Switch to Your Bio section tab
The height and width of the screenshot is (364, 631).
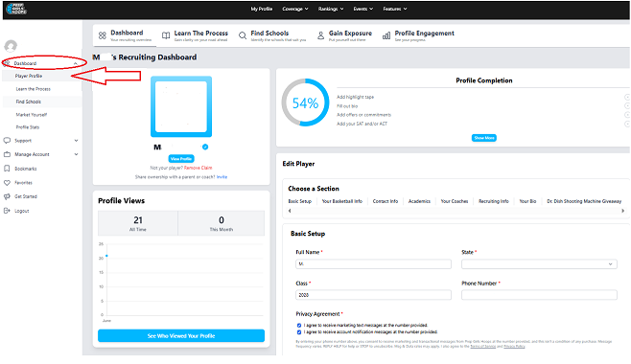[527, 201]
